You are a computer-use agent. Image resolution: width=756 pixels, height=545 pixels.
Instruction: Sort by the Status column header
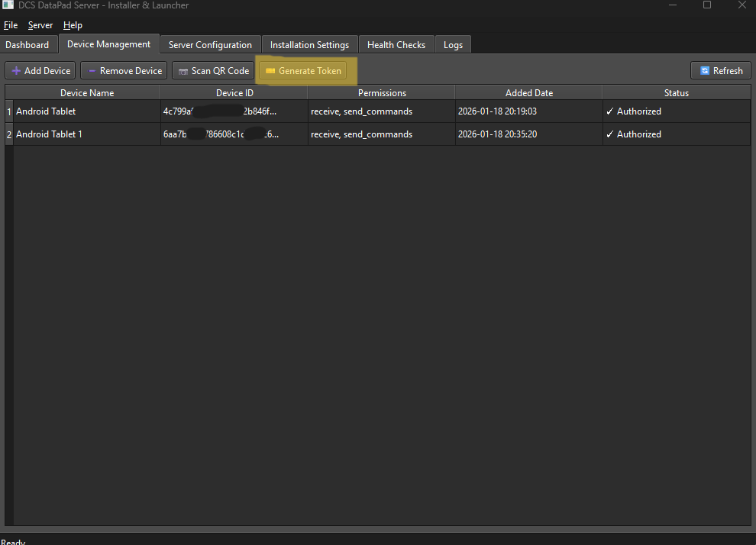(677, 92)
